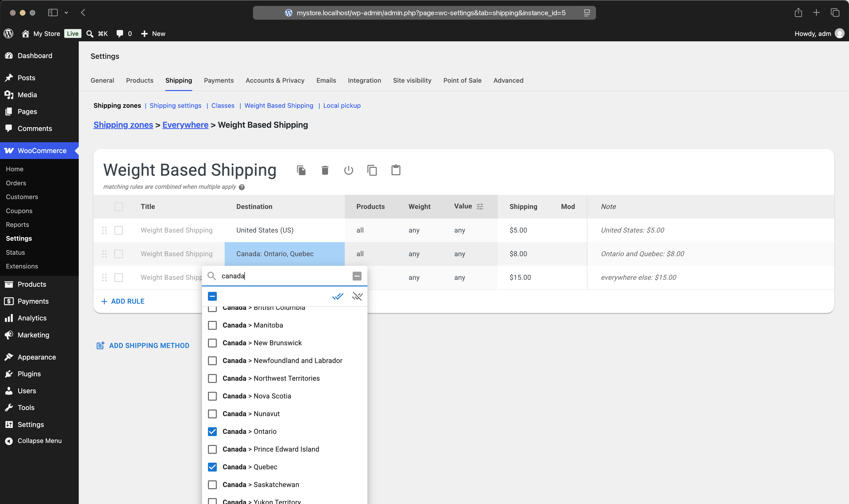The image size is (849, 504).
Task: Check the United States rule checkbox
Action: pyautogui.click(x=119, y=230)
